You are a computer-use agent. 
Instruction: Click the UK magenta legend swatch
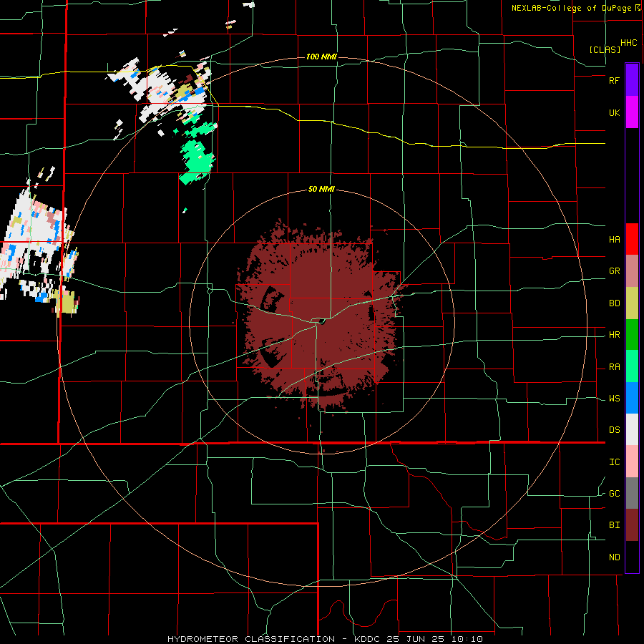coord(632,112)
